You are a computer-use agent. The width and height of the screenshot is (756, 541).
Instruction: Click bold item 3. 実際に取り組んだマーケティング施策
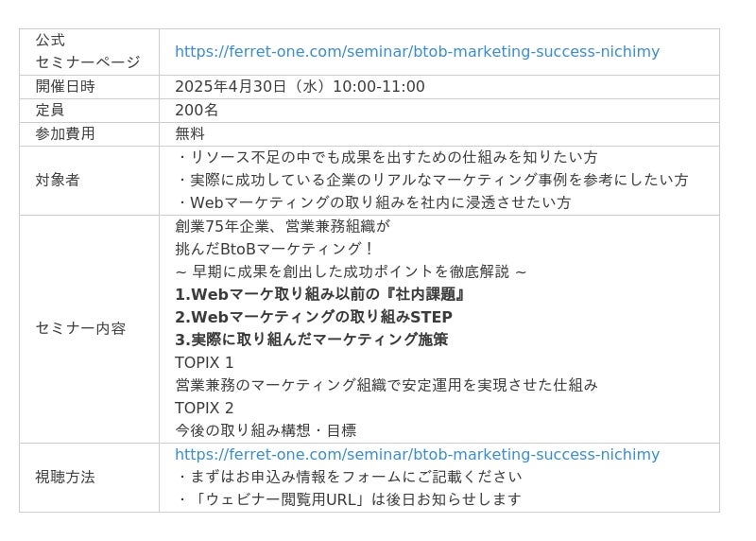(x=312, y=340)
